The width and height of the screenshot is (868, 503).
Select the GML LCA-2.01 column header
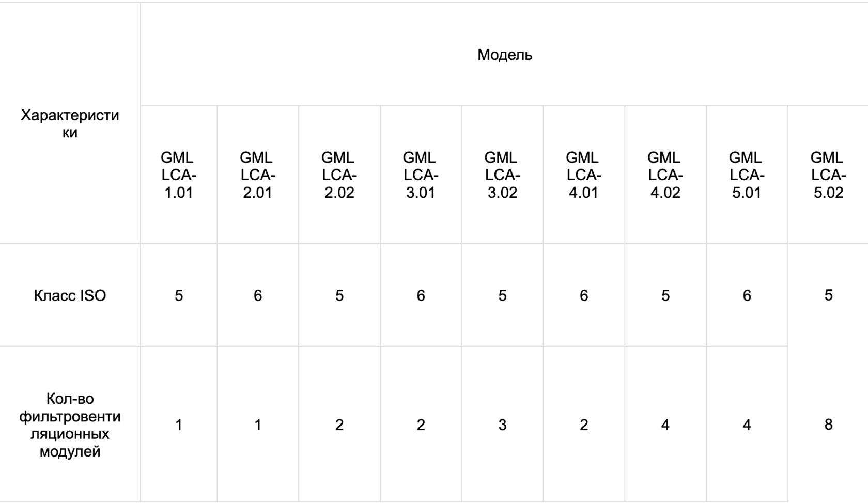(x=258, y=175)
